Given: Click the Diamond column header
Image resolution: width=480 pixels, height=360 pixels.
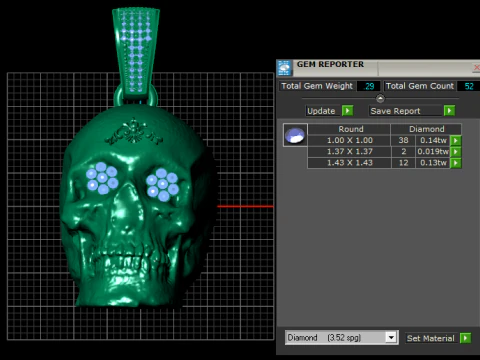Looking at the screenshot, I should tap(426, 129).
